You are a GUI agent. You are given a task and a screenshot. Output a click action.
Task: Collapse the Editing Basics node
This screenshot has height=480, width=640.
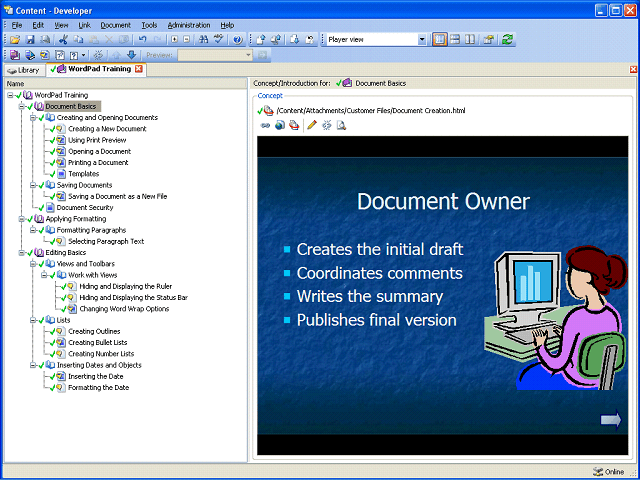(x=22, y=253)
